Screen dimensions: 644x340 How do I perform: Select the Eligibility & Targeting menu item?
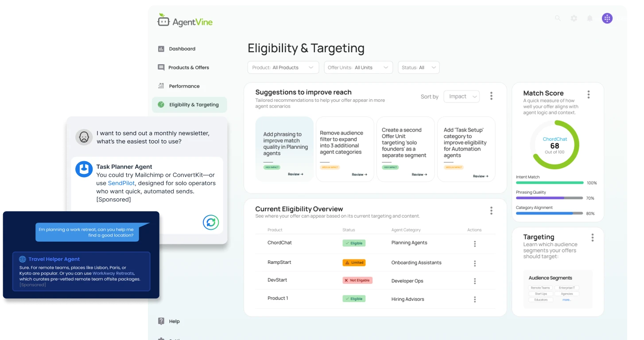189,104
